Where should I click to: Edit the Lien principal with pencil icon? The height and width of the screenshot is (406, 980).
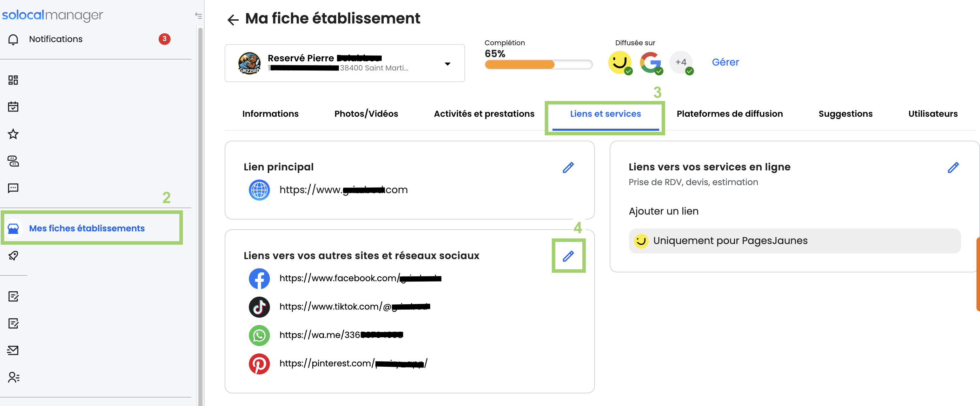tap(568, 167)
